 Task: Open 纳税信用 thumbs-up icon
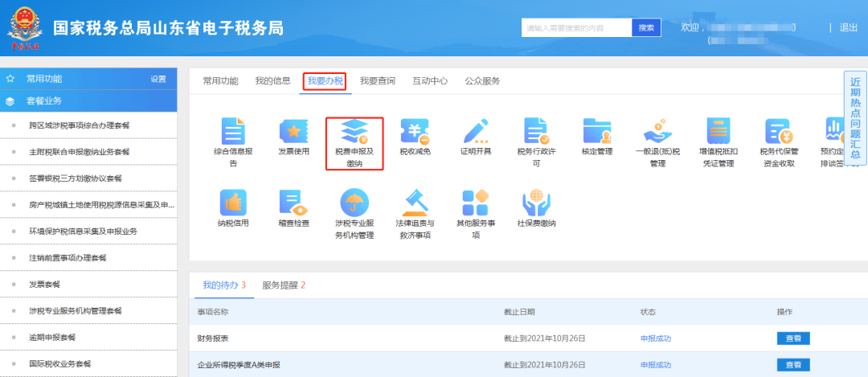pyautogui.click(x=233, y=203)
